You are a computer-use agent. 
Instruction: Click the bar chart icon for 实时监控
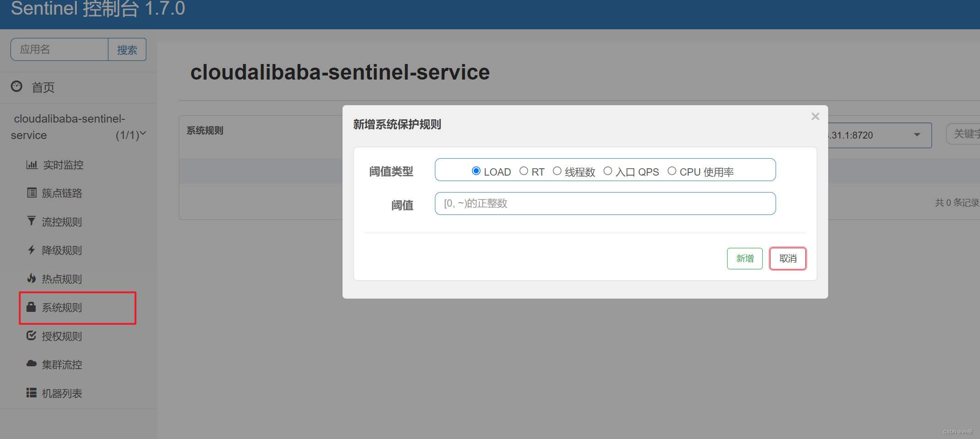coord(32,165)
